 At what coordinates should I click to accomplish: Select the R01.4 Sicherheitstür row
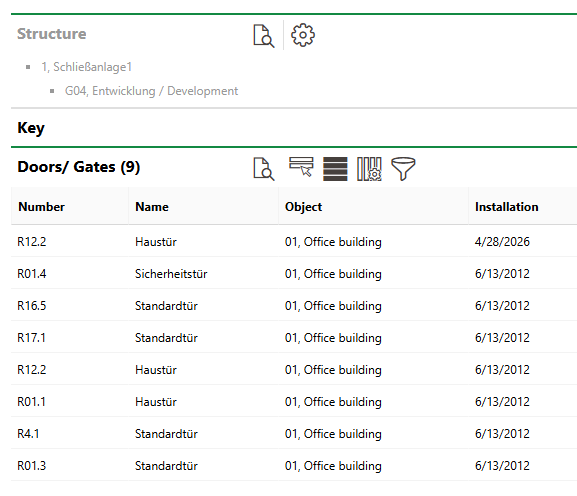coord(294,274)
